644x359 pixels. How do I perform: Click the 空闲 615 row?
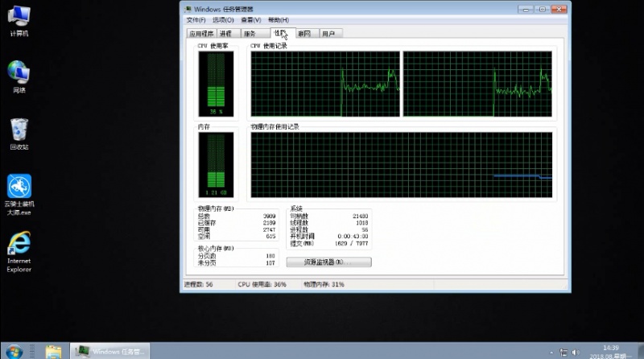click(x=237, y=236)
